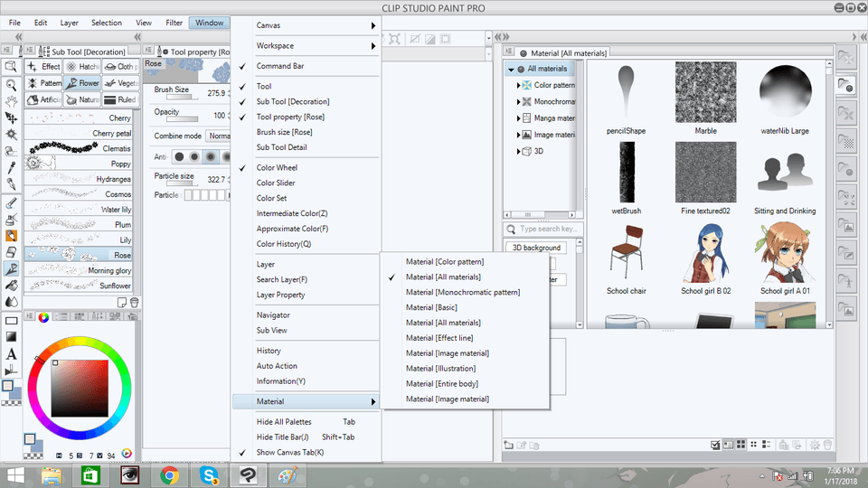Click the delete sub tool trash icon
Screen dimensions: 868x488
[x=134, y=303]
